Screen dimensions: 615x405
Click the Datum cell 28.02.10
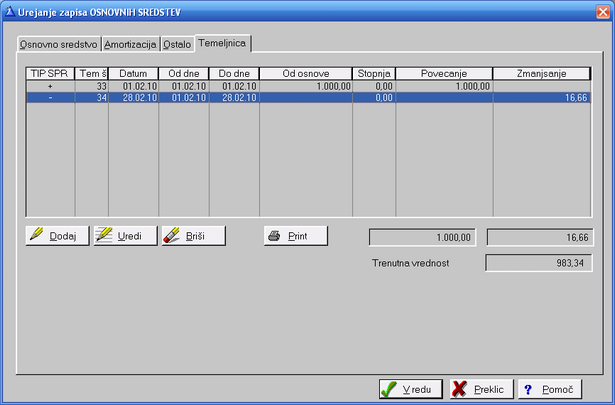[133, 98]
